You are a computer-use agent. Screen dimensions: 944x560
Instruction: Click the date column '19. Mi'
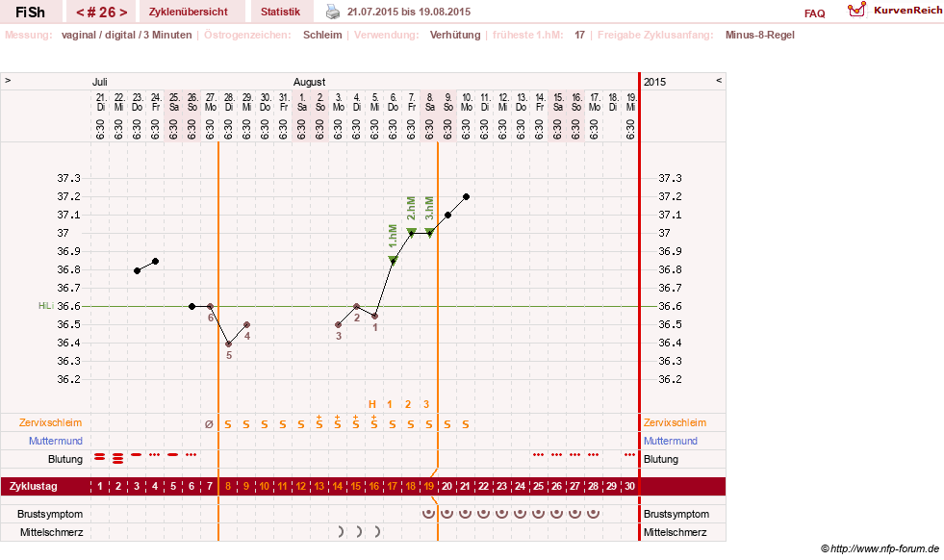[x=630, y=102]
